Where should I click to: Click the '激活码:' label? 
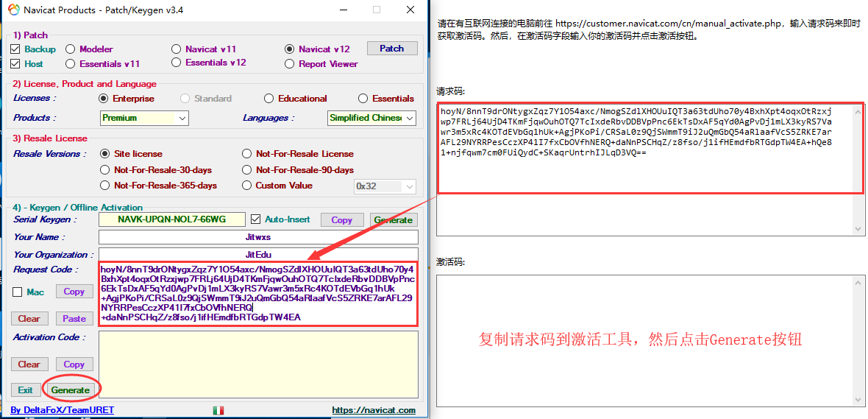tap(451, 261)
